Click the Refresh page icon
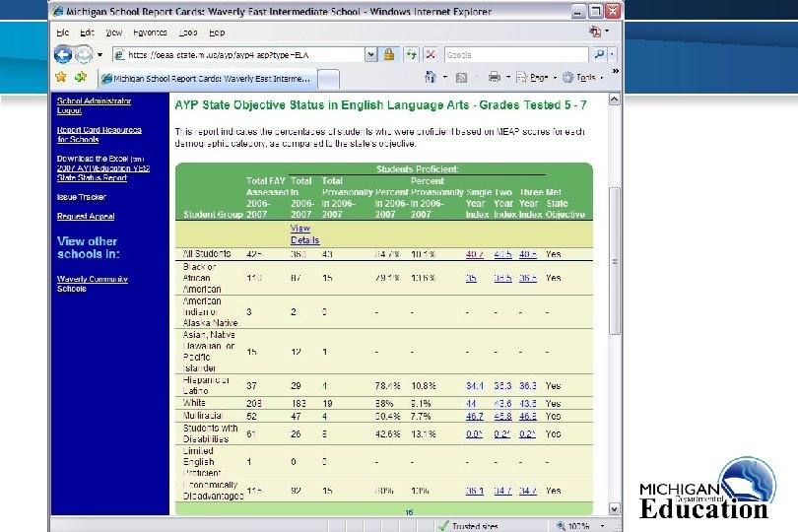Image resolution: width=798 pixels, height=532 pixels. (411, 54)
